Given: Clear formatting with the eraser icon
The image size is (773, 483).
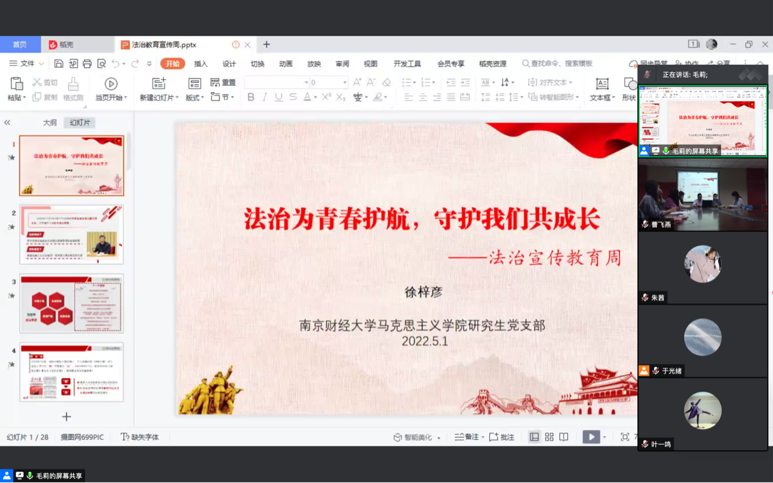Looking at the screenshot, I should pos(386,82).
